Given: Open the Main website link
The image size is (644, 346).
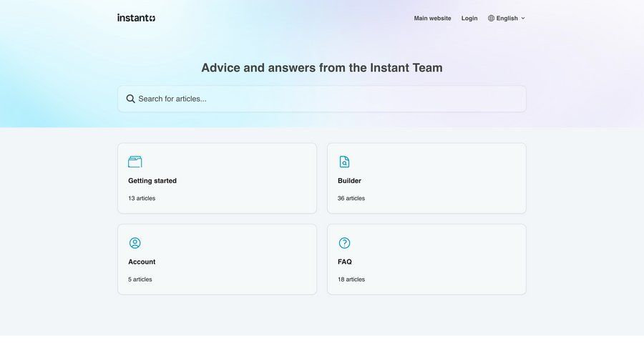Looking at the screenshot, I should pyautogui.click(x=432, y=18).
